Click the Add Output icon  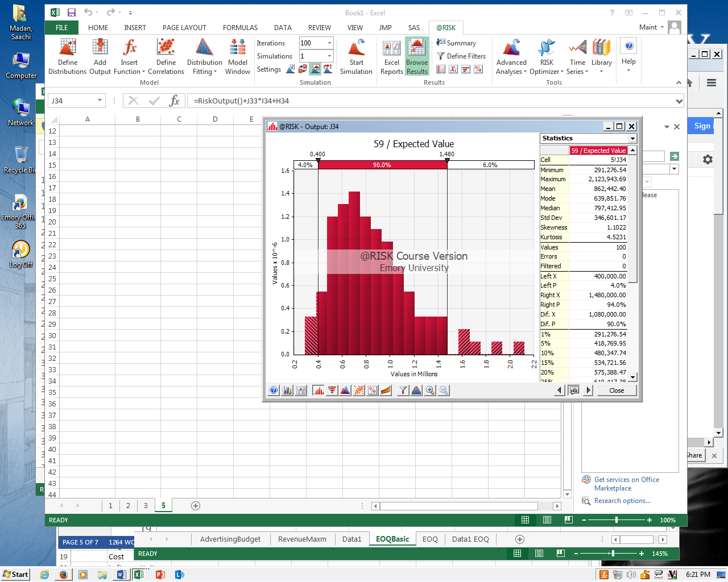(x=100, y=56)
